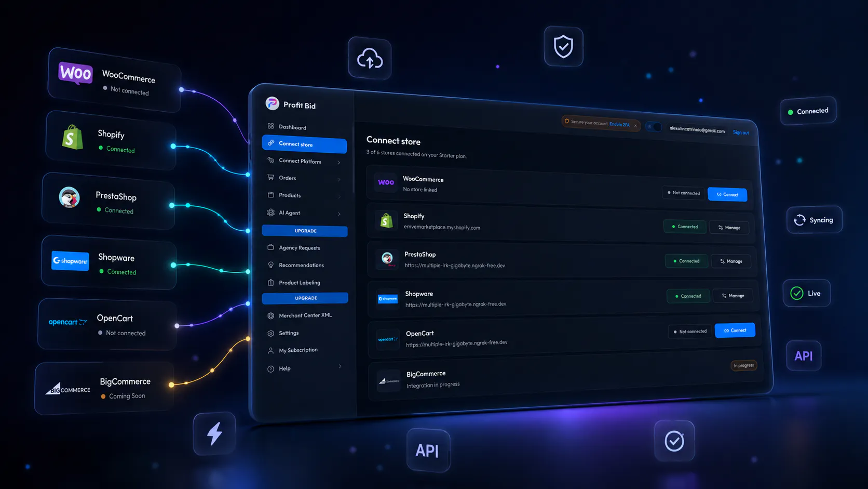Screen dimensions: 868x489
Task: Click the BigCommerce logo on floating BigCommerce card
Action: point(67,389)
